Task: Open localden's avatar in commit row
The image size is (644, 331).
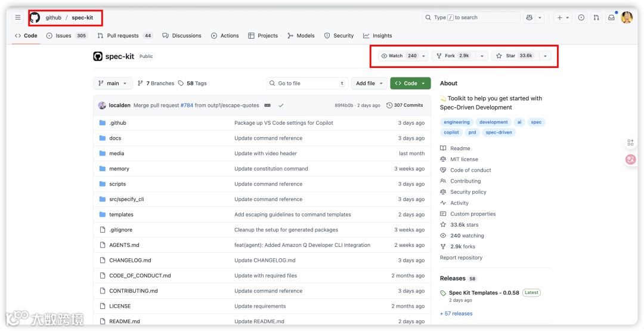Action: 103,106
